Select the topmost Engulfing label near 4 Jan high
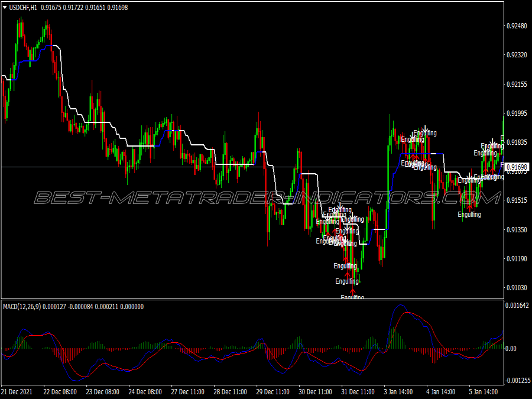 point(425,133)
